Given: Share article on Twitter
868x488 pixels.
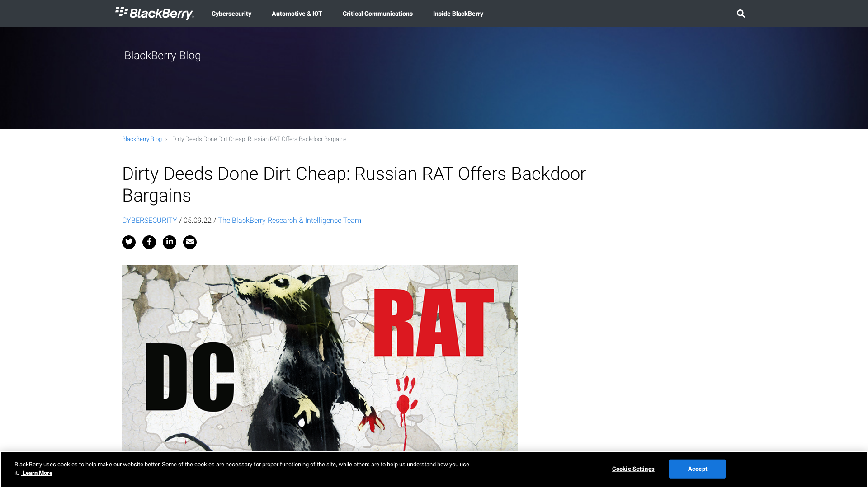Looking at the screenshot, I should [x=129, y=242].
